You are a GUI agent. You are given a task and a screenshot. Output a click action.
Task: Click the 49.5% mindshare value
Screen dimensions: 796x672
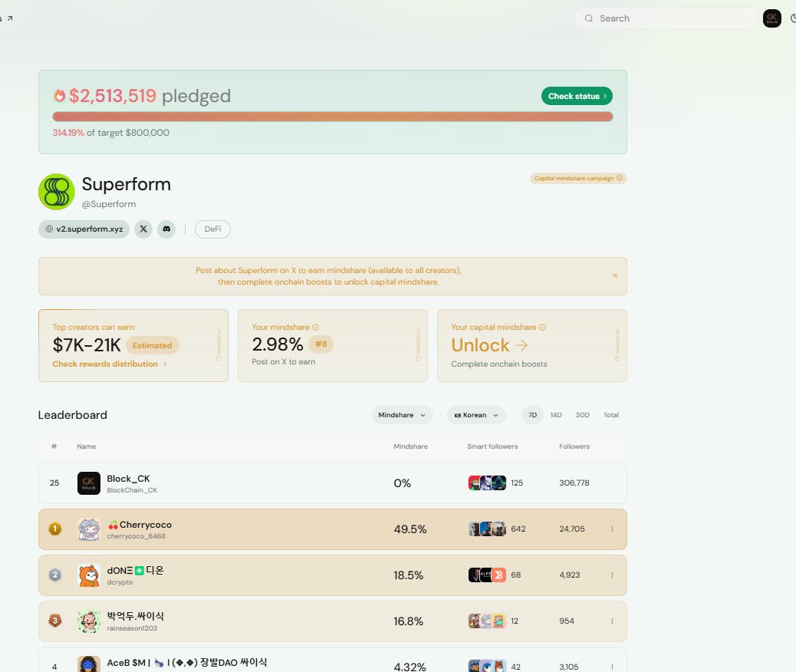pyautogui.click(x=410, y=529)
